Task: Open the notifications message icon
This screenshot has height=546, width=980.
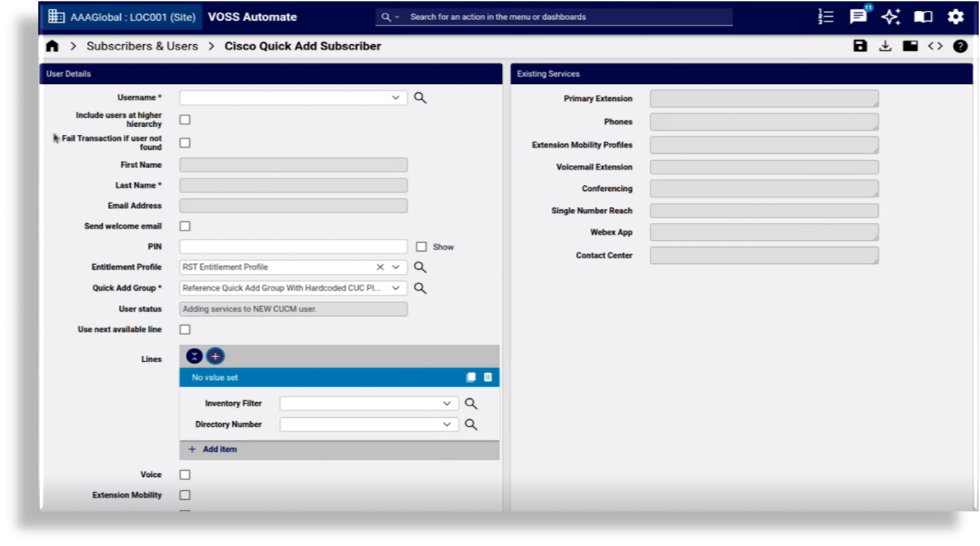Action: coord(859,17)
